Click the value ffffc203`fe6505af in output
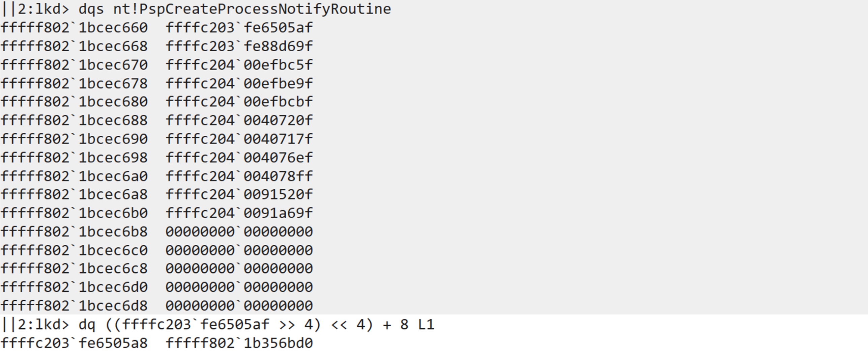 (x=239, y=28)
